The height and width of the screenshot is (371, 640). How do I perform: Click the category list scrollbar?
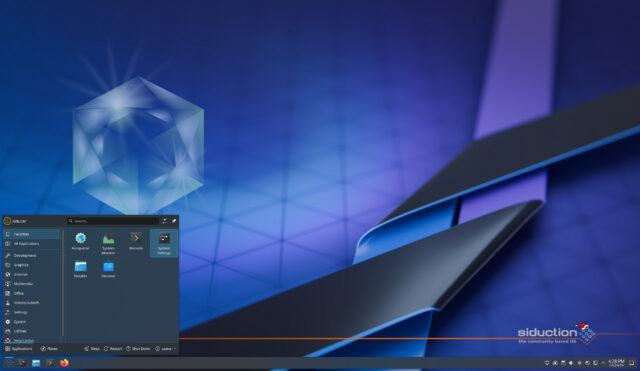63,283
